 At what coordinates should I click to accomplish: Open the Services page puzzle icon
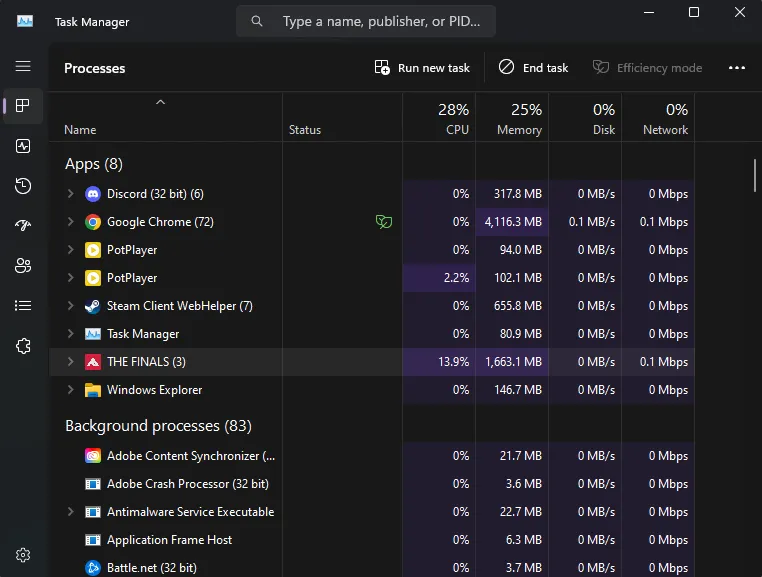pos(23,345)
